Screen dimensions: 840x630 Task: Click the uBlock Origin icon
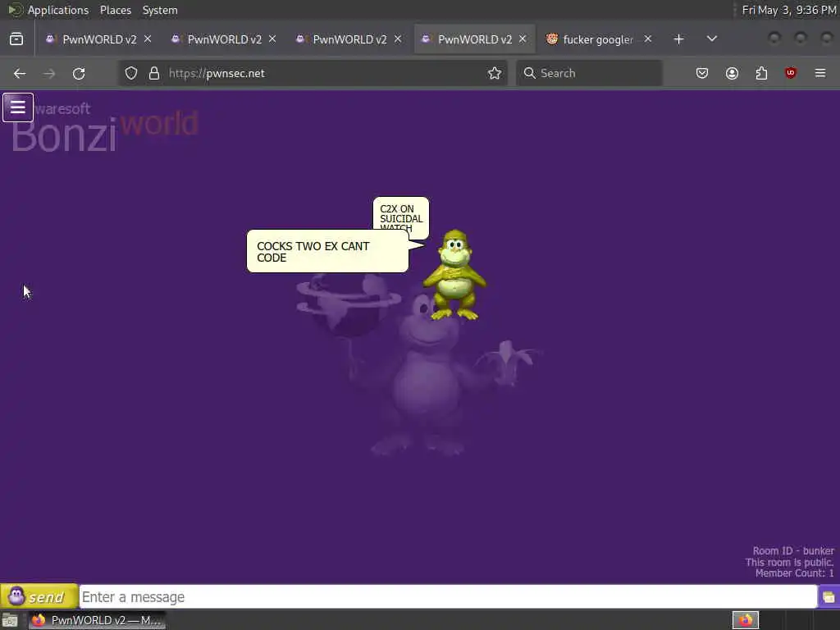click(x=791, y=73)
